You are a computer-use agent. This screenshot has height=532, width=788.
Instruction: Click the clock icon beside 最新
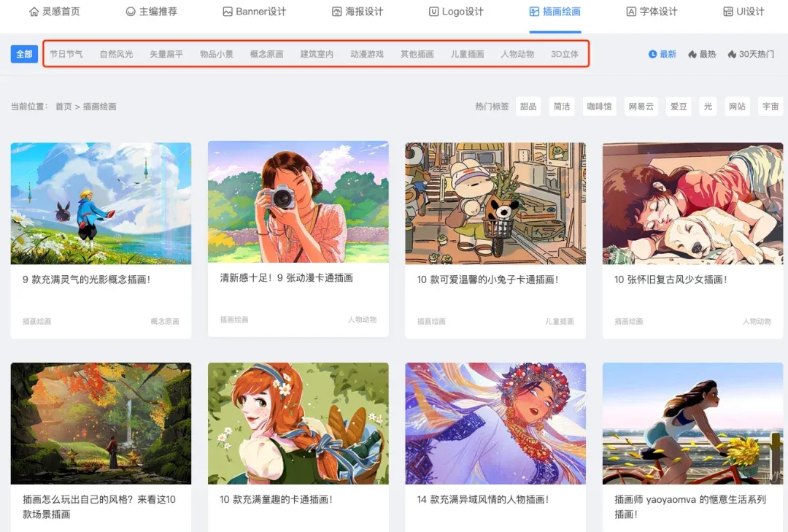[652, 54]
